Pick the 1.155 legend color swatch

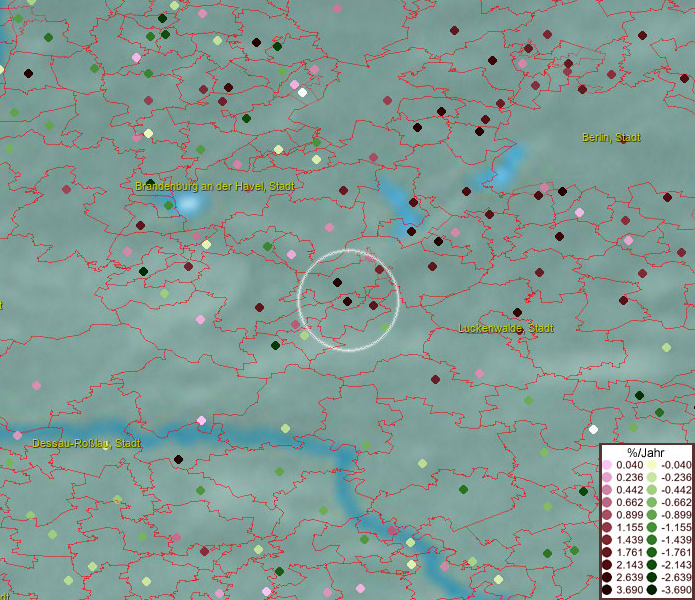pyautogui.click(x=607, y=527)
